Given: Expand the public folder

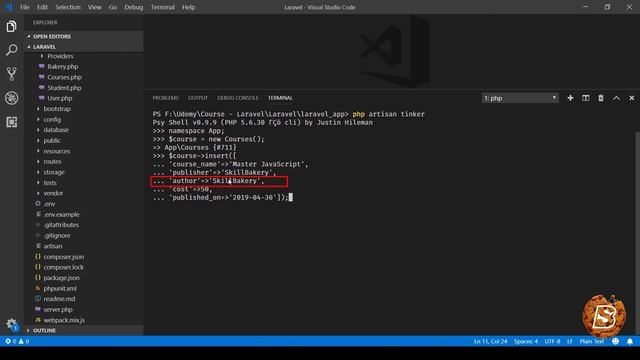Looking at the screenshot, I should click(x=52, y=140).
